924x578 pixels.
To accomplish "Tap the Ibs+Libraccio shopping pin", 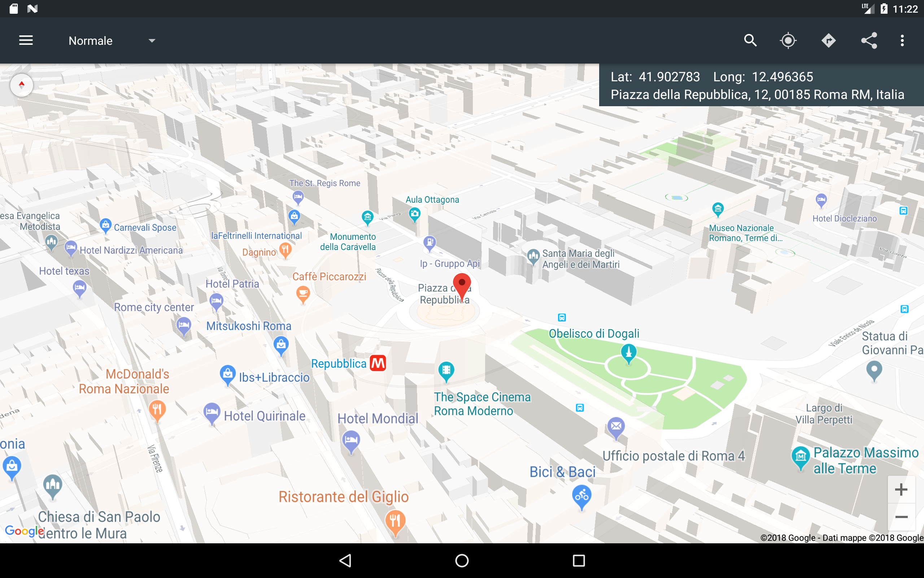I will coord(227,375).
